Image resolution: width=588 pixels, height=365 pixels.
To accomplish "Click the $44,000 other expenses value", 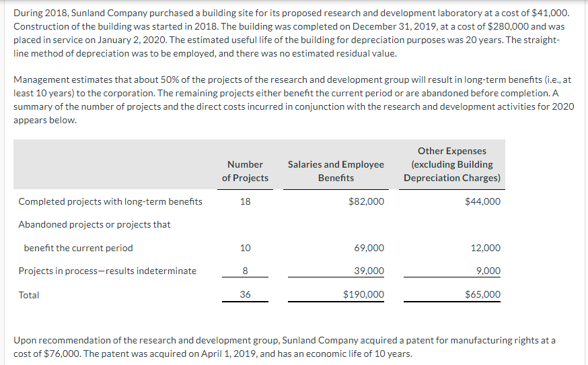I will coord(482,201).
